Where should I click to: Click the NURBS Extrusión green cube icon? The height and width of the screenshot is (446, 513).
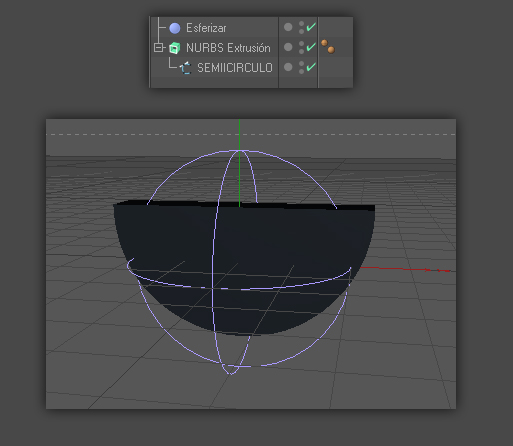pos(175,48)
